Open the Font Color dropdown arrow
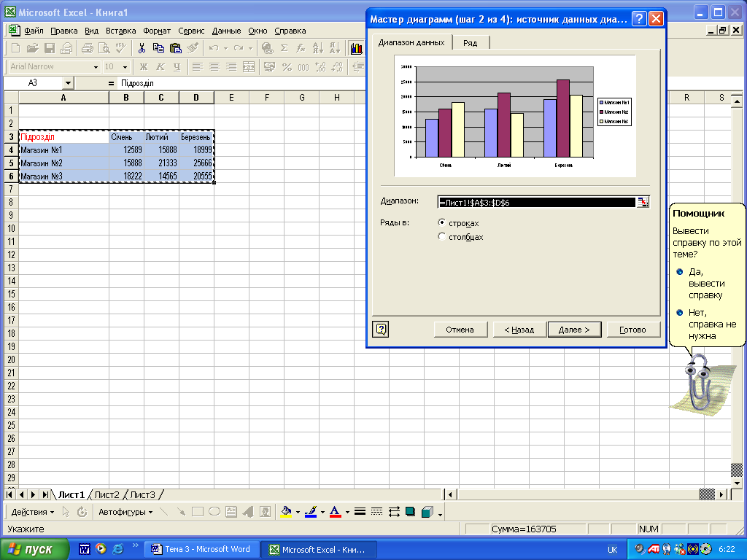 coord(347,513)
